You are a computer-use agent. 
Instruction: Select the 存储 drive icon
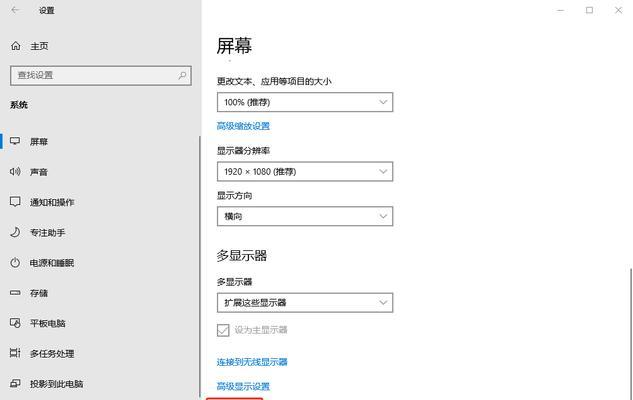pos(15,293)
